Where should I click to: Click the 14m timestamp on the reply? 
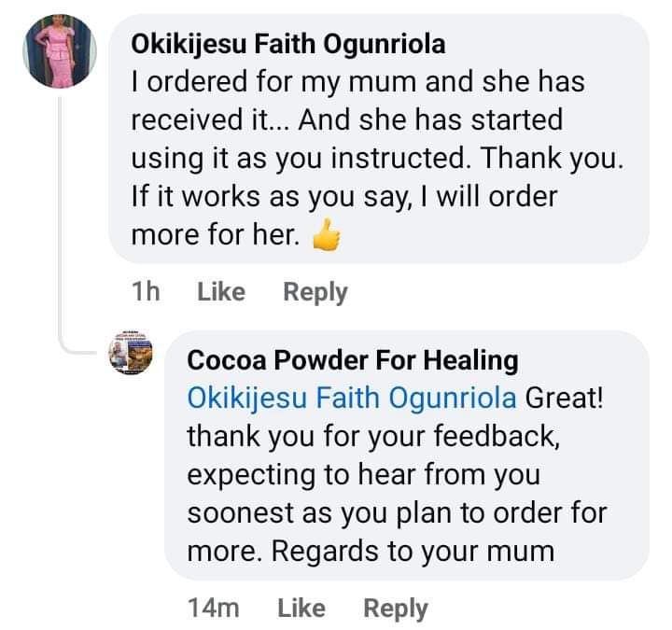click(213, 609)
